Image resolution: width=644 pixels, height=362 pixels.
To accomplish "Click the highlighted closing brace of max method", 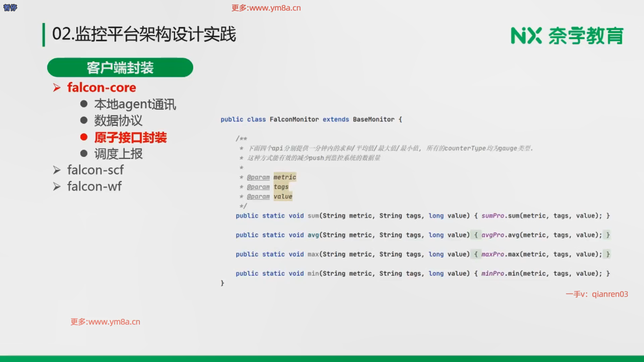I will tap(607, 254).
